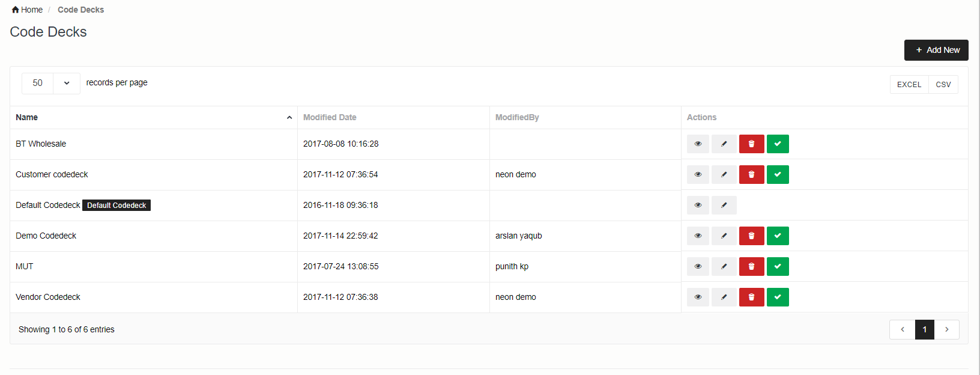
Task: Delete the Demo Codedeck using trash icon
Action: (x=751, y=236)
